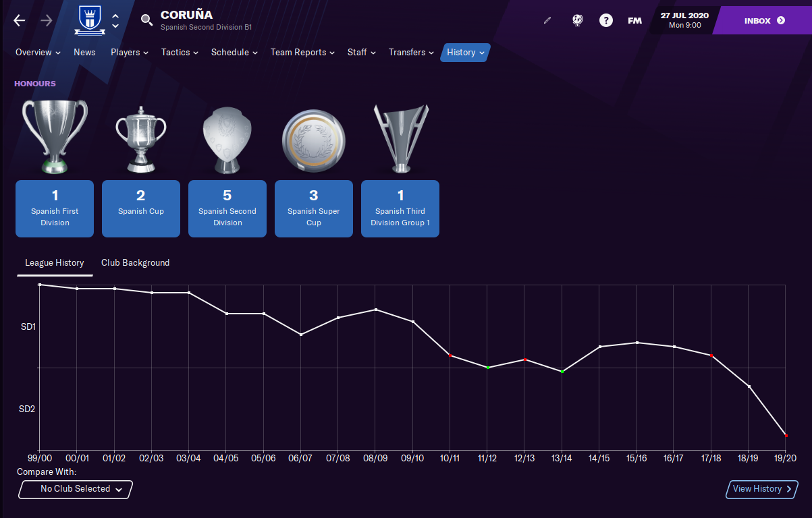The height and width of the screenshot is (518, 812).
Task: Open the world globe icon
Action: pos(578,20)
